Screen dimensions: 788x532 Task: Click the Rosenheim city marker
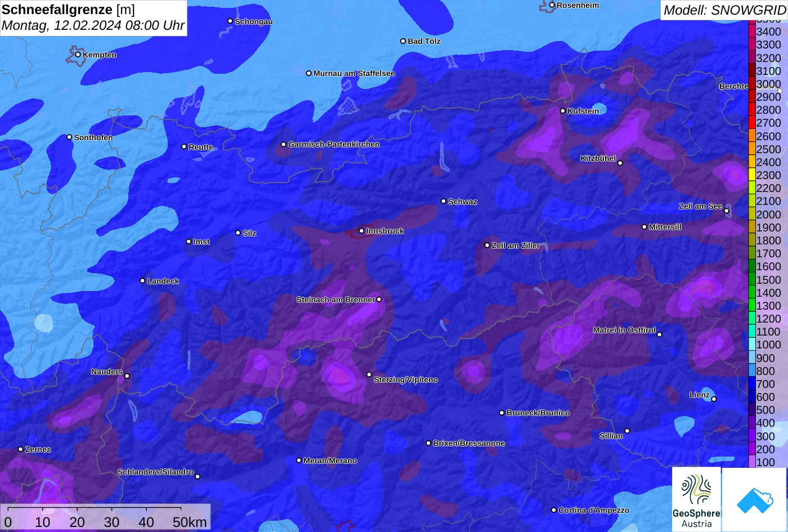pyautogui.click(x=552, y=5)
